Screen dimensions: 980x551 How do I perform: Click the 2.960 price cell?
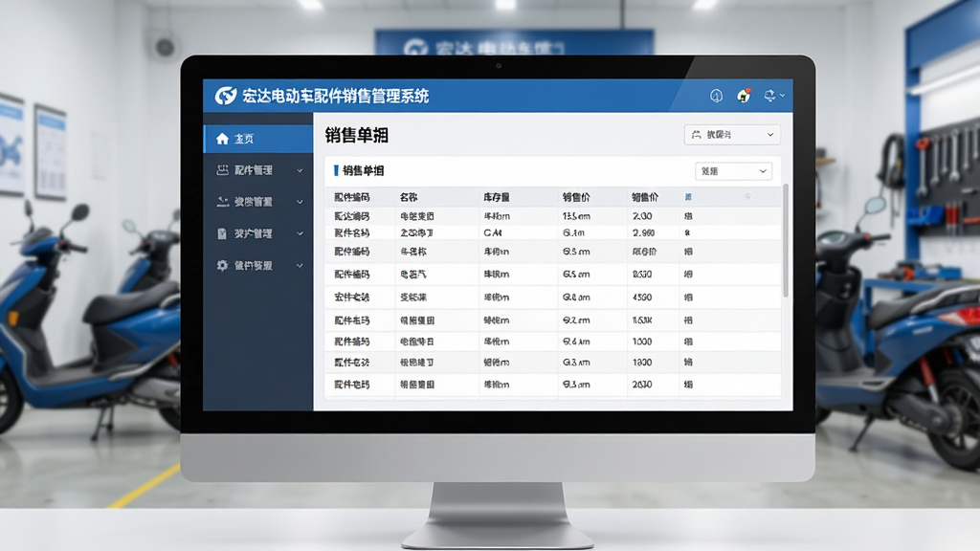coord(644,232)
